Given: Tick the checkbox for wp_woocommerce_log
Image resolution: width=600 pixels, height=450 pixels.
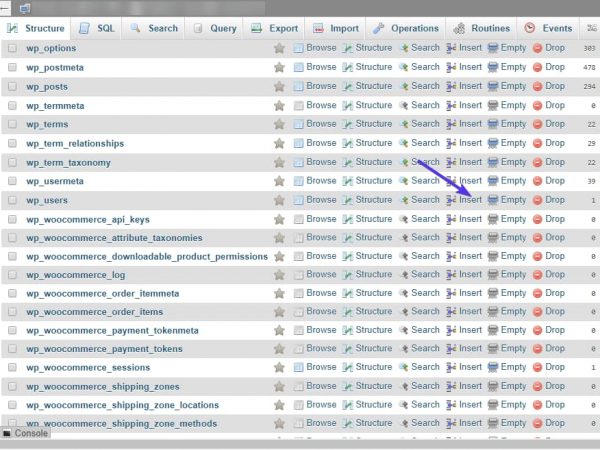Looking at the screenshot, I should (x=12, y=275).
